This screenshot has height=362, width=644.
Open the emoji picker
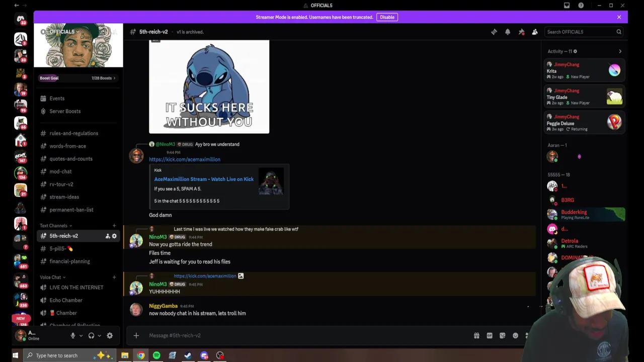pos(515,335)
